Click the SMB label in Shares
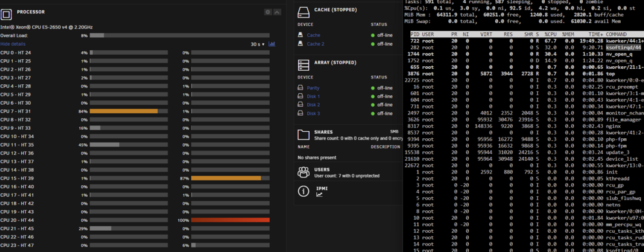 (x=394, y=132)
